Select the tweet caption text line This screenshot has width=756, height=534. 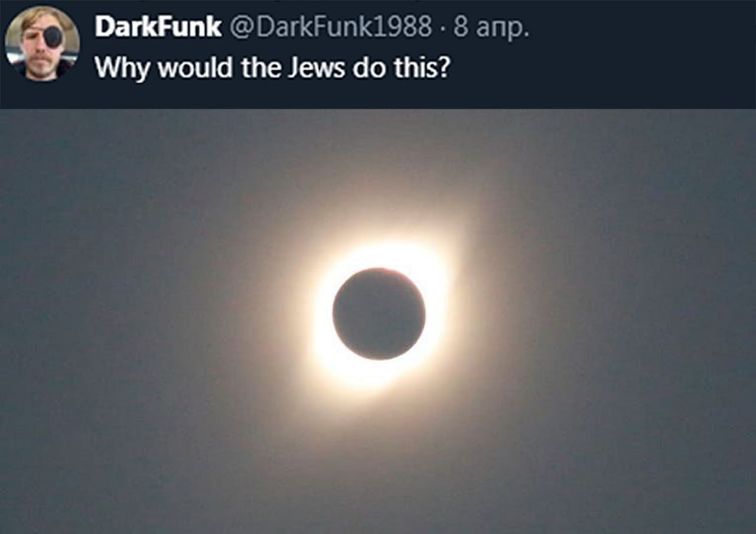click(272, 68)
